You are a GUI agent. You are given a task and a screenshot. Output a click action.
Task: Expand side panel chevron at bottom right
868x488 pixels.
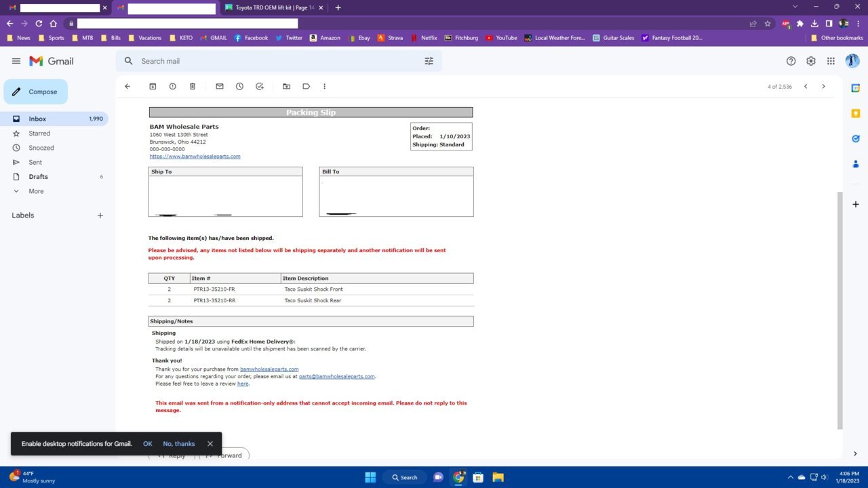pyautogui.click(x=855, y=454)
